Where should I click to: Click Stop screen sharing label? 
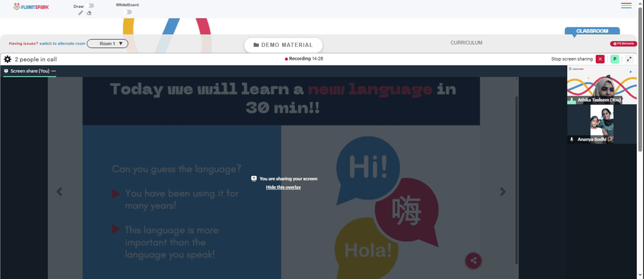pyautogui.click(x=572, y=59)
